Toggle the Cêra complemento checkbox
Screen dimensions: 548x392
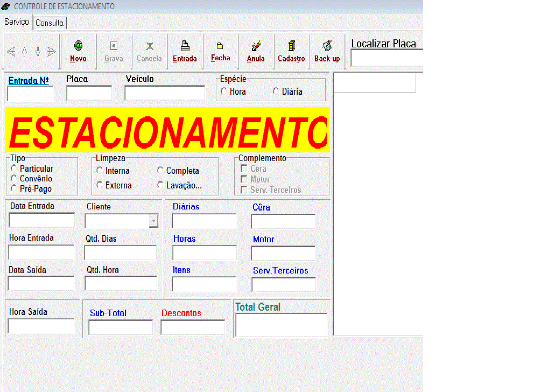[244, 169]
